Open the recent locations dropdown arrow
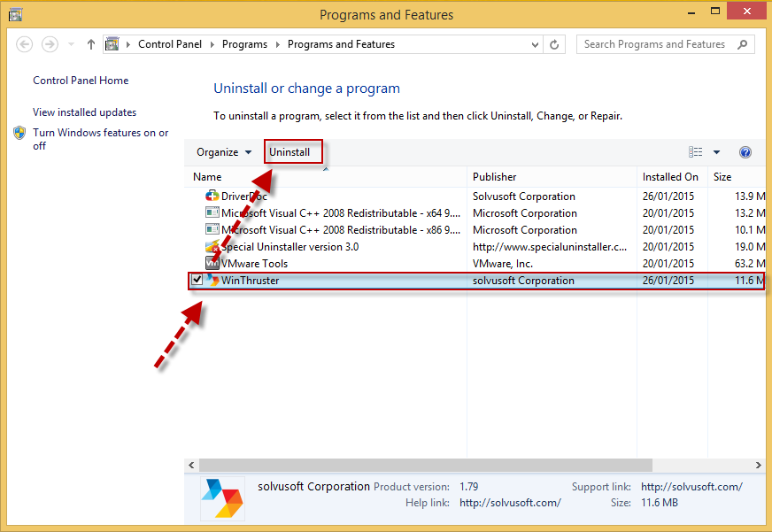Screen dimensions: 772x532 tap(71, 44)
